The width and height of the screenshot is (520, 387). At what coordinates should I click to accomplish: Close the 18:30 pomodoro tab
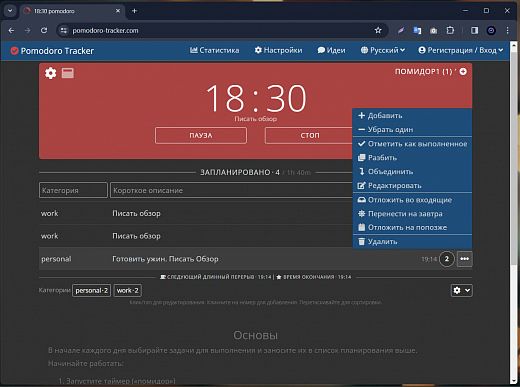tap(118, 11)
